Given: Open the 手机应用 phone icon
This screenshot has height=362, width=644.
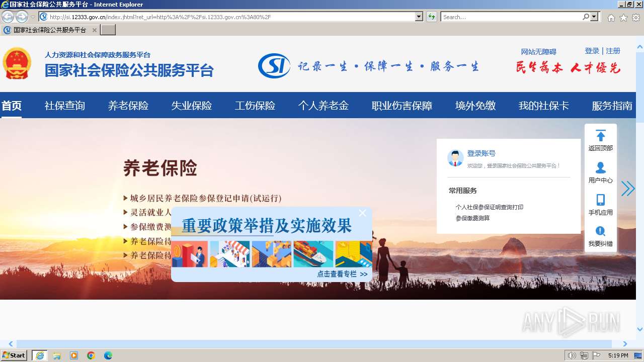Looking at the screenshot, I should coord(601,200).
